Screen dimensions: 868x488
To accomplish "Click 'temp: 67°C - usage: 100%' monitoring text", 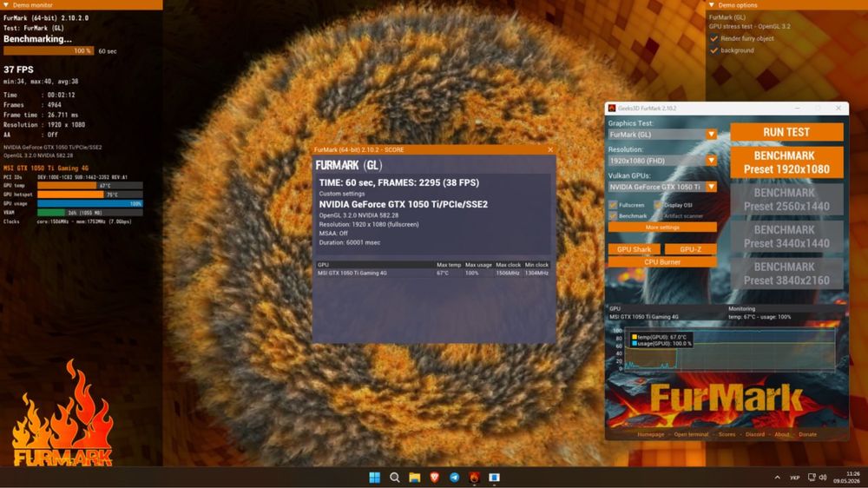I will [759, 317].
